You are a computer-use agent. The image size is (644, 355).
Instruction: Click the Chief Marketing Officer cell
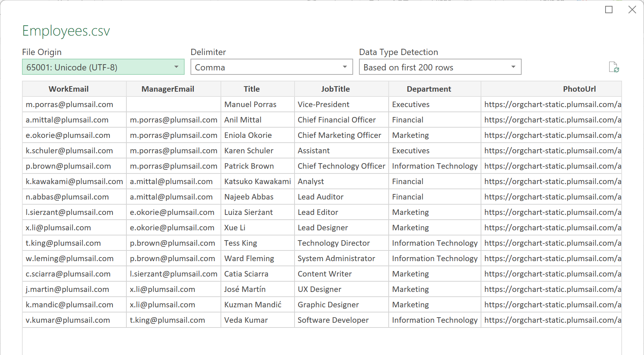click(342, 135)
